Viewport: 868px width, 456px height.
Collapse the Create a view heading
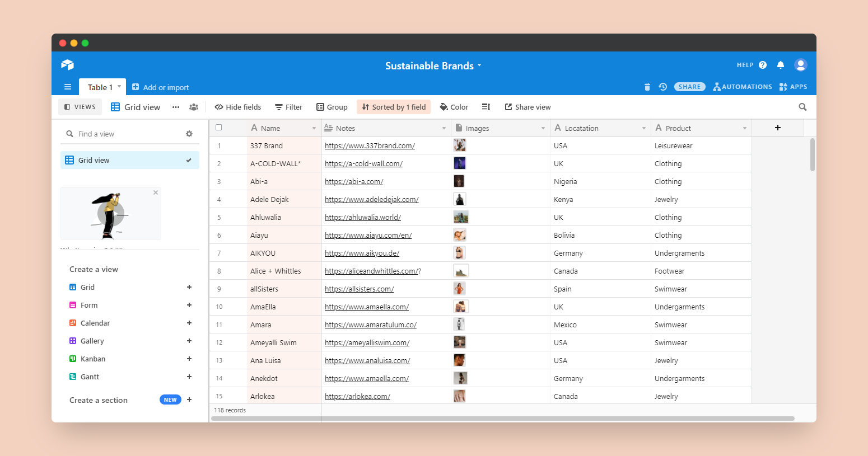pyautogui.click(x=94, y=269)
